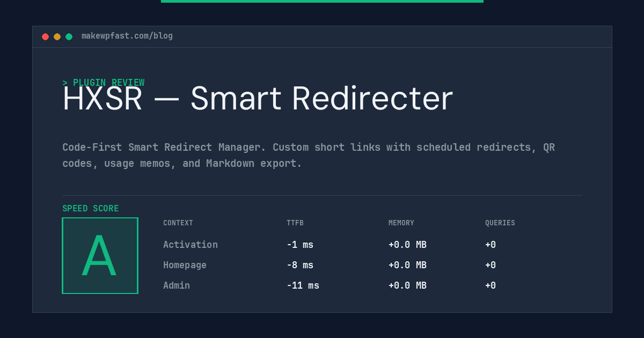Click the MEMORY column header
The image size is (644, 338).
[401, 223]
